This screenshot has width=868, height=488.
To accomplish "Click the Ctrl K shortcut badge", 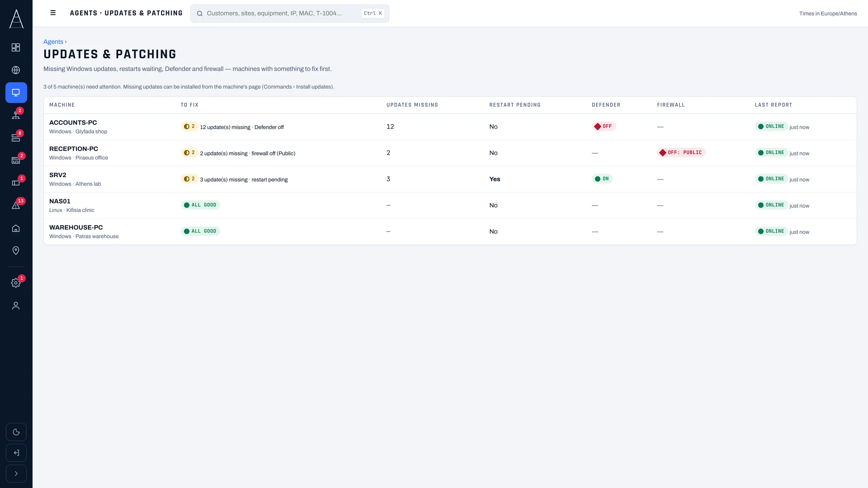I will tap(373, 13).
